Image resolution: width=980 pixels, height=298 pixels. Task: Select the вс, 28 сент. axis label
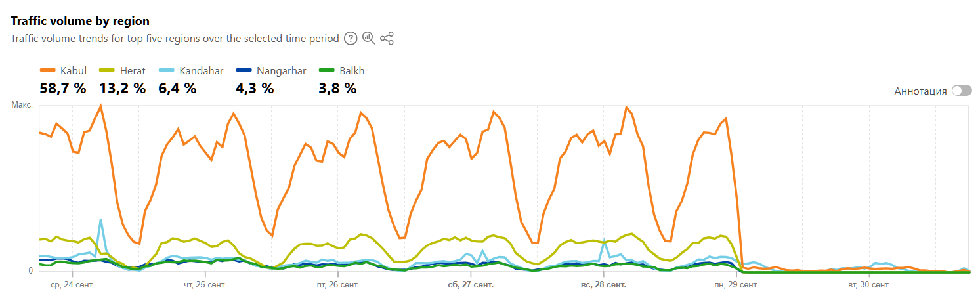[x=603, y=285]
